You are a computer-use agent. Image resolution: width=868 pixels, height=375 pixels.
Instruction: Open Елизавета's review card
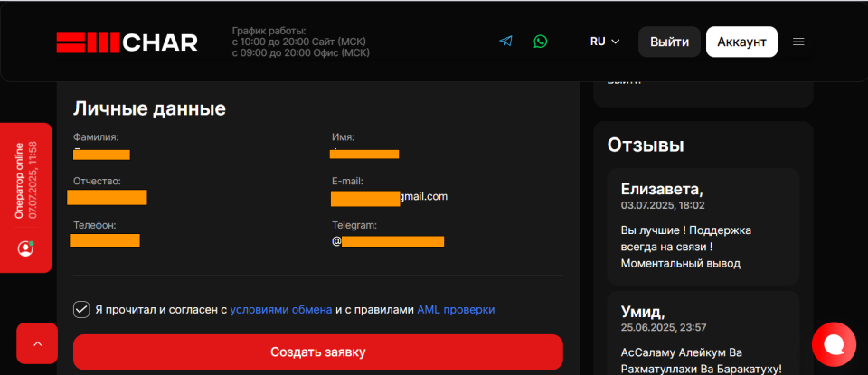pyautogui.click(x=703, y=227)
